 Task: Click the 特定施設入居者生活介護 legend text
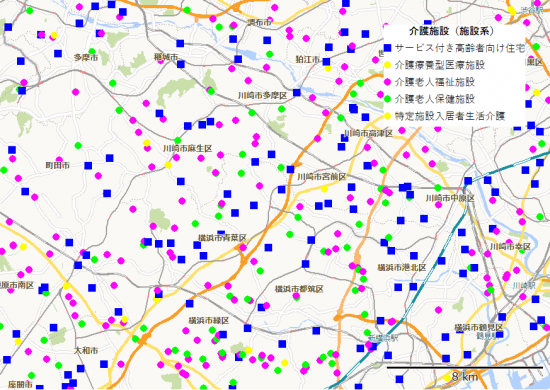click(450, 116)
